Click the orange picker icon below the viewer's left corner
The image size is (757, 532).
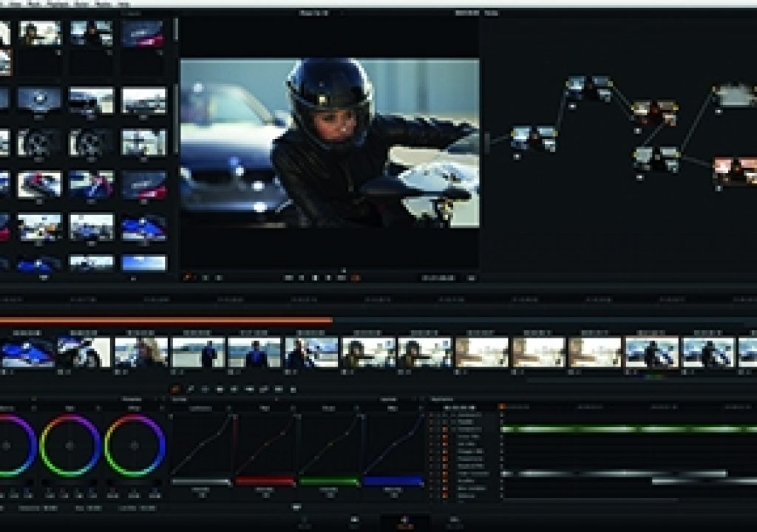coord(188,278)
